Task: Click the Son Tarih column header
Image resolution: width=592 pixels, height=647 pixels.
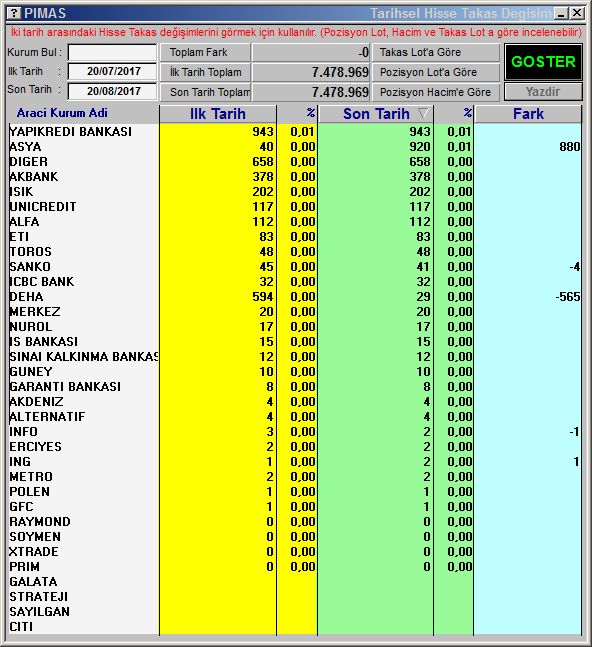Action: [376, 114]
